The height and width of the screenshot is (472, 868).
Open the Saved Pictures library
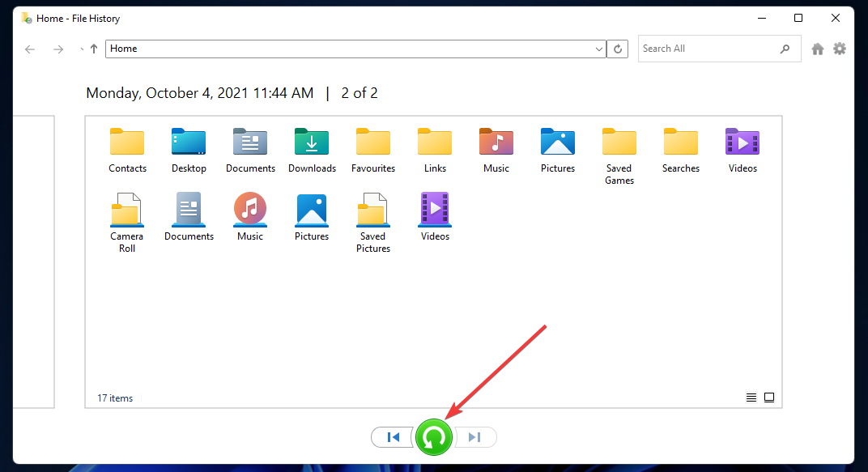(x=373, y=223)
